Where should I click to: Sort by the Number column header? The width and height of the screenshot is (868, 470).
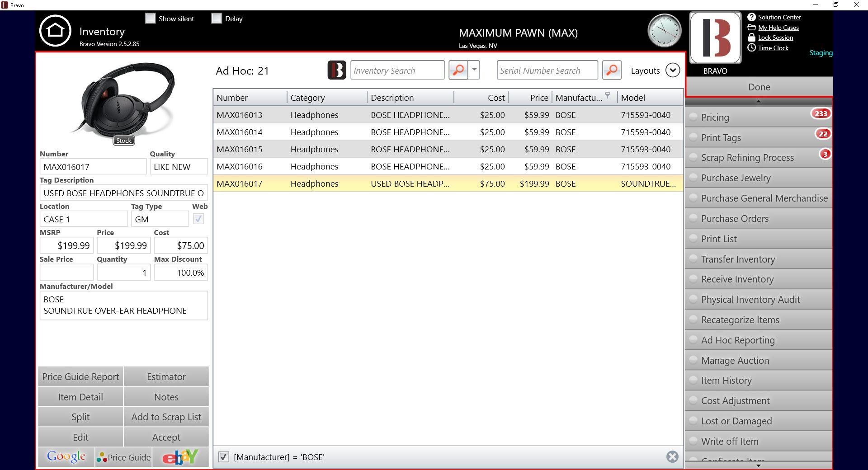pos(250,98)
